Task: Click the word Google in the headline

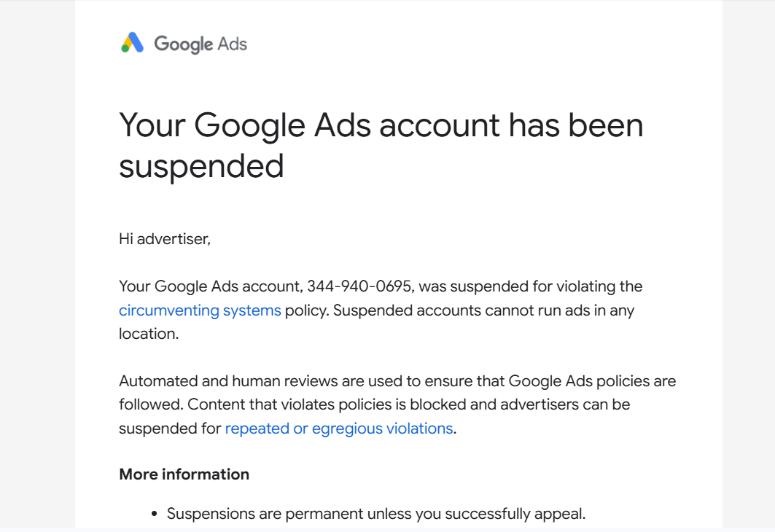Action: point(249,125)
